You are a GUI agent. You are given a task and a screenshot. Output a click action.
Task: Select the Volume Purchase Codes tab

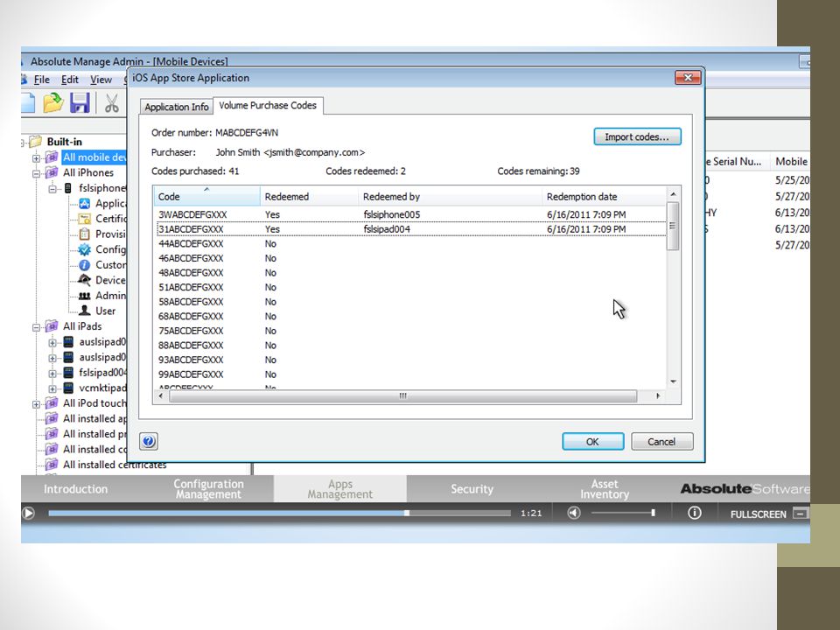(x=268, y=106)
